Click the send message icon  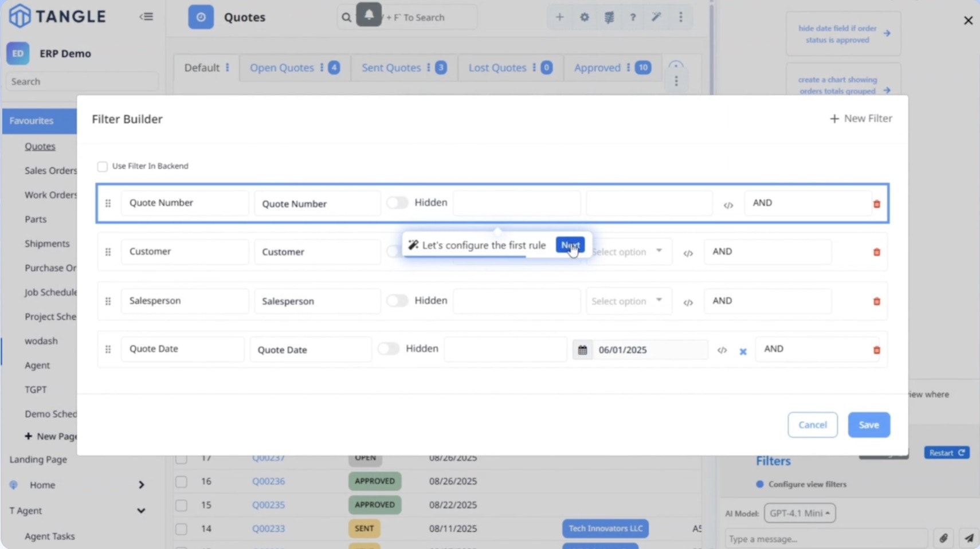(969, 538)
